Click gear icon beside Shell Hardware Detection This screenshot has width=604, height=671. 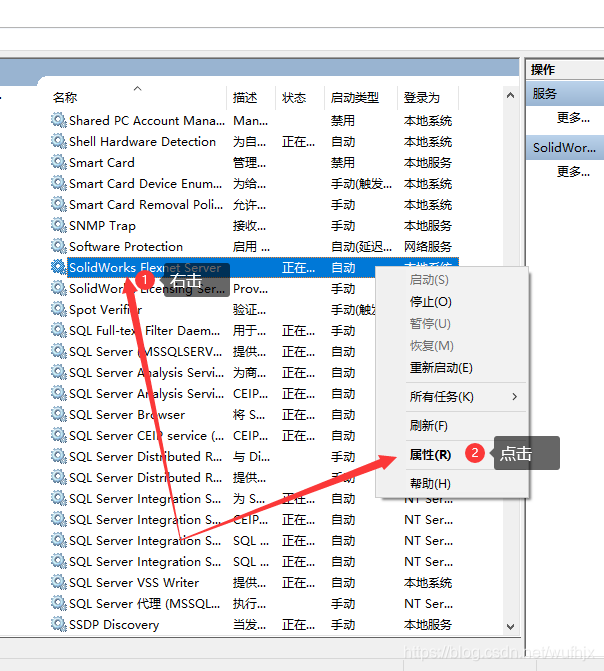click(59, 142)
